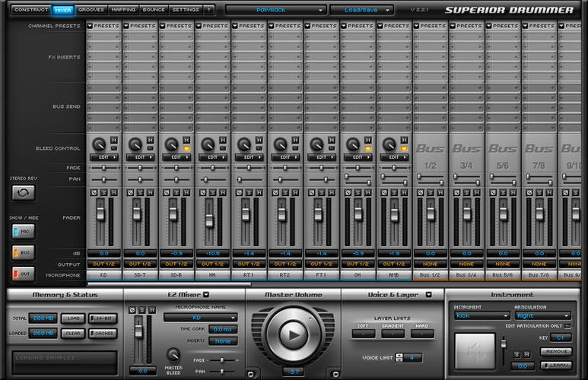Play preview in Master Volume
Screen dimensions: 588x380
tap(294, 335)
